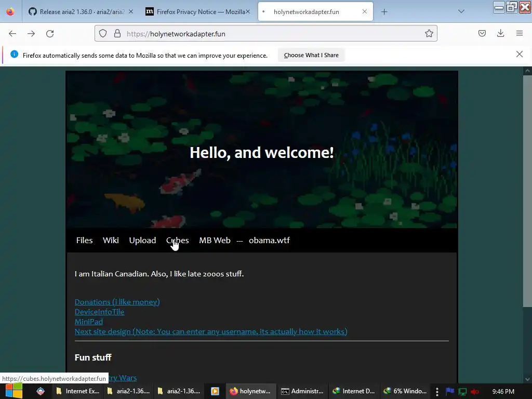Screen dimensions: 532x399
Task: Open the media player taskbar icon
Action: [215, 391]
